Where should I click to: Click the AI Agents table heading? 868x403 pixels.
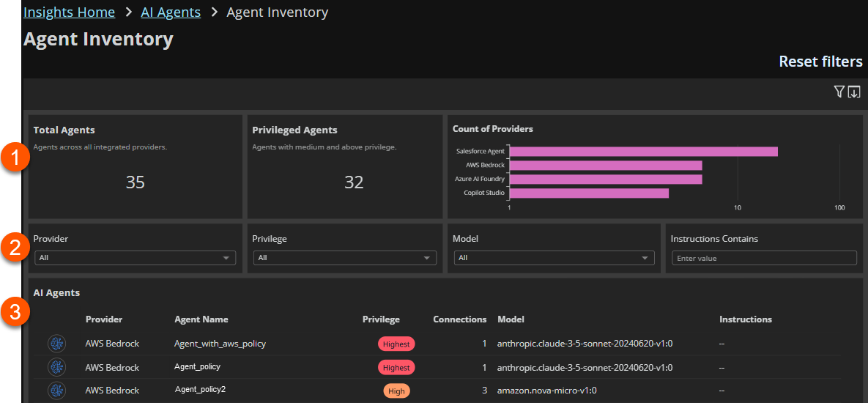tap(56, 293)
